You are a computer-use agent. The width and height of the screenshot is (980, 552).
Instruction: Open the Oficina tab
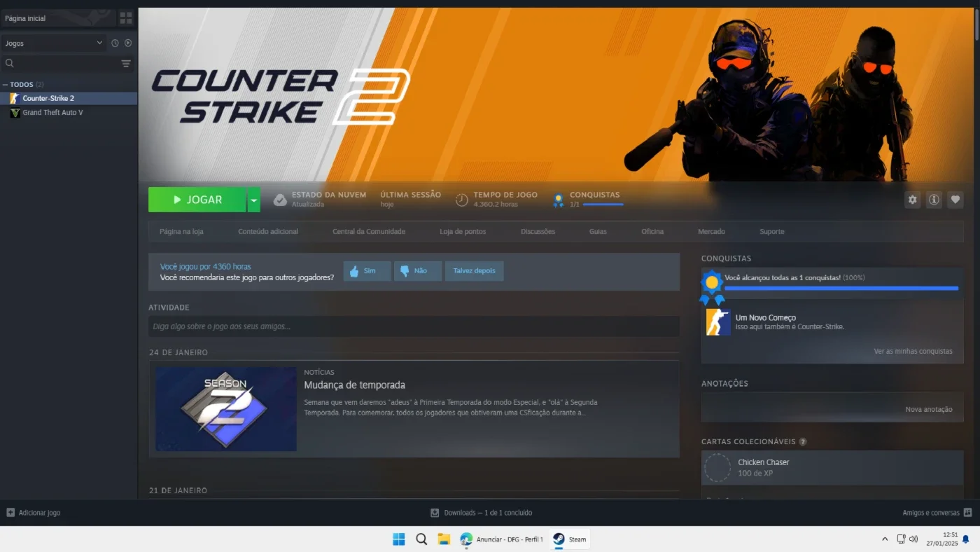[652, 232]
